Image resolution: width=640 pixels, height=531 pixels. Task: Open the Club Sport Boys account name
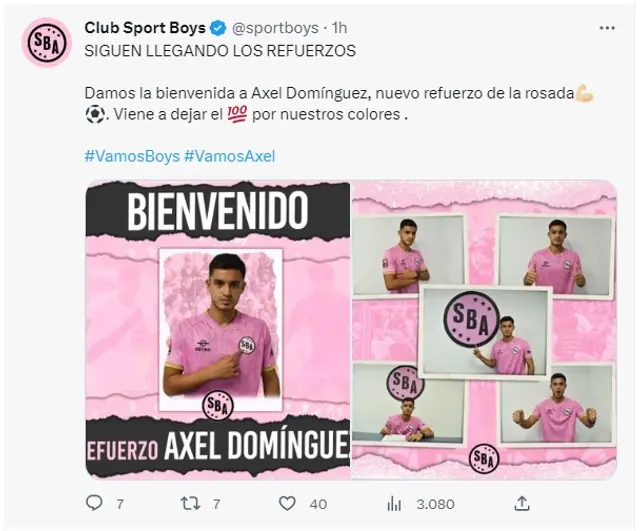coord(145,28)
